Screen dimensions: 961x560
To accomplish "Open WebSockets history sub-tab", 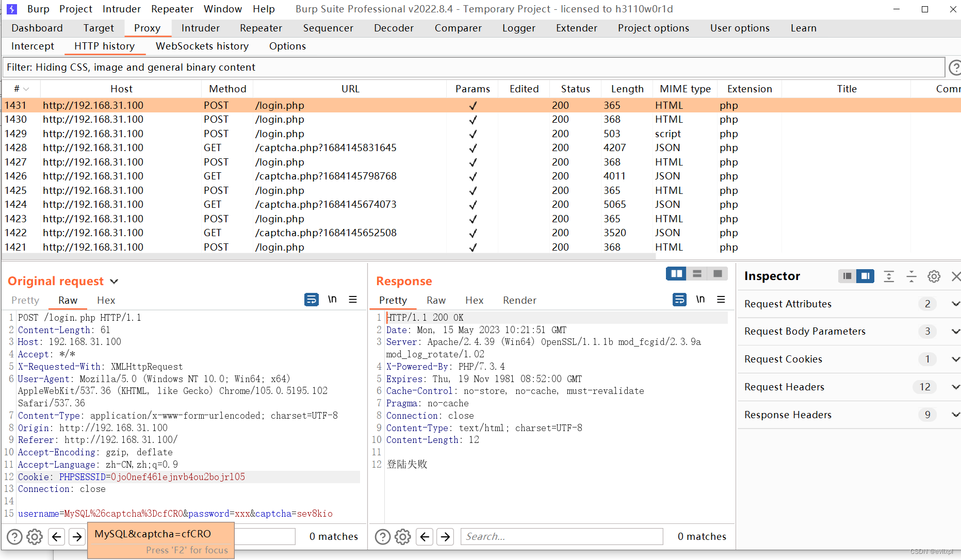I will (202, 46).
